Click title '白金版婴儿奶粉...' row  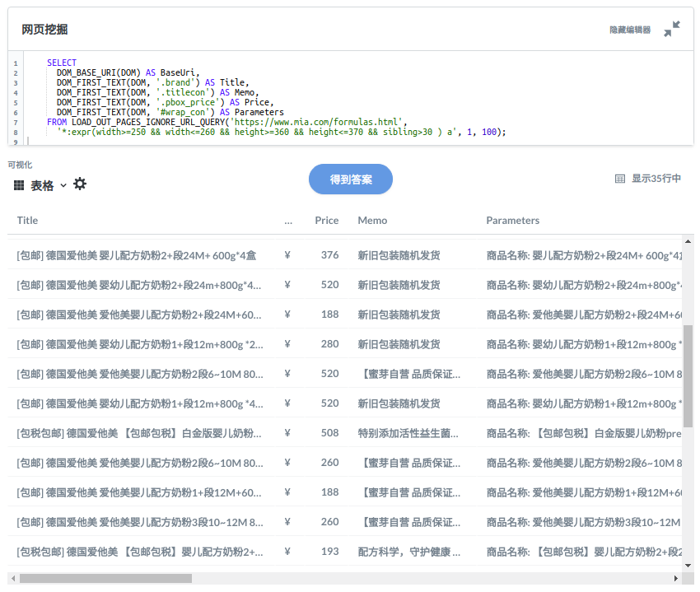139,433
